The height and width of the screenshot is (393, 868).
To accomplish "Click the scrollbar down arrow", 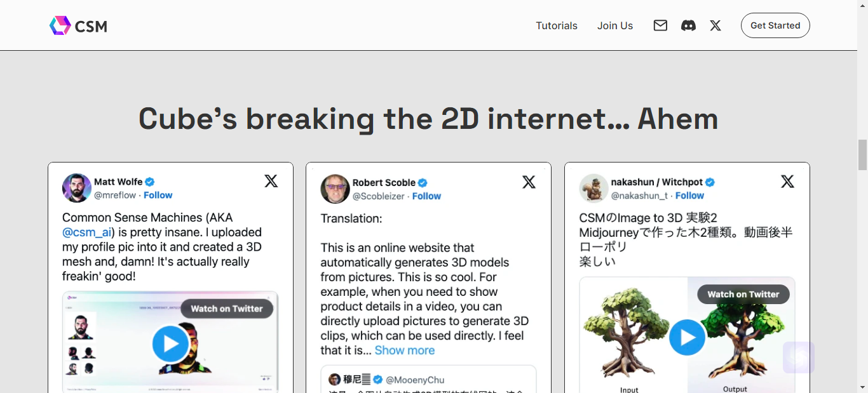I will tap(862, 387).
